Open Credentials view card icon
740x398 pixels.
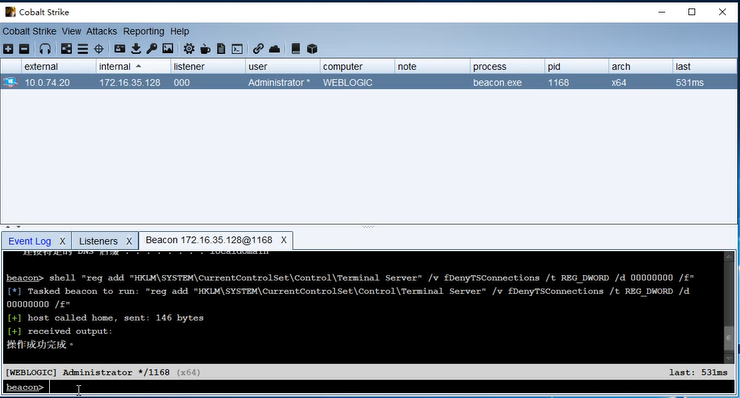120,49
